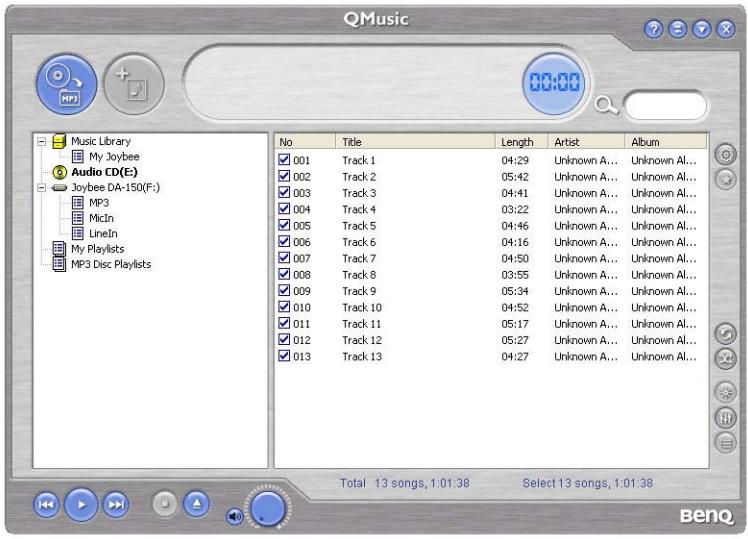
Task: Click the playlist list button on right sidebar
Action: (726, 443)
